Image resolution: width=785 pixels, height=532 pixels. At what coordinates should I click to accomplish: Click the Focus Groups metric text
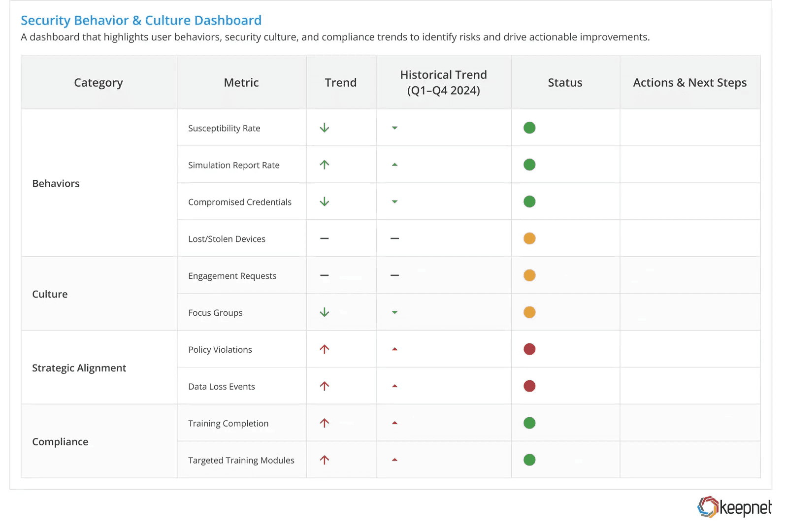[215, 313]
